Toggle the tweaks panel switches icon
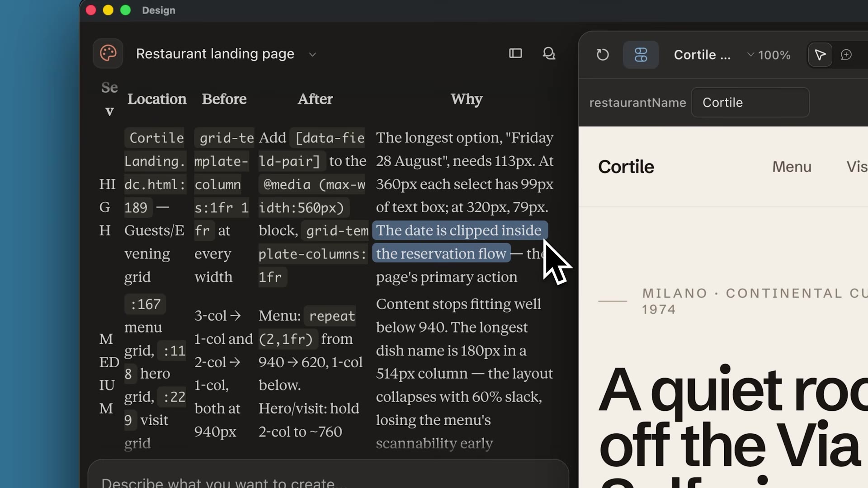The image size is (868, 488). click(641, 55)
